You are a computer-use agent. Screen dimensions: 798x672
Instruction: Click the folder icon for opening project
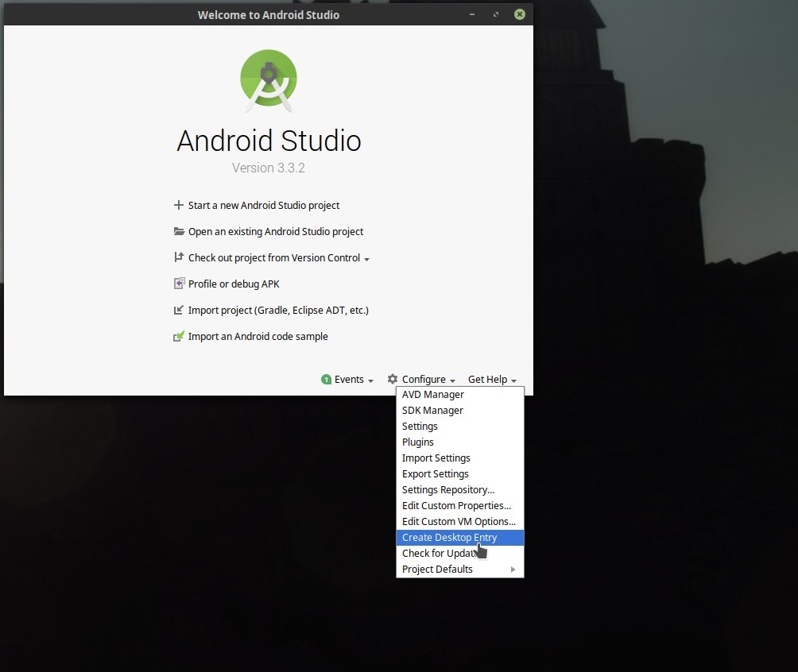coord(179,231)
